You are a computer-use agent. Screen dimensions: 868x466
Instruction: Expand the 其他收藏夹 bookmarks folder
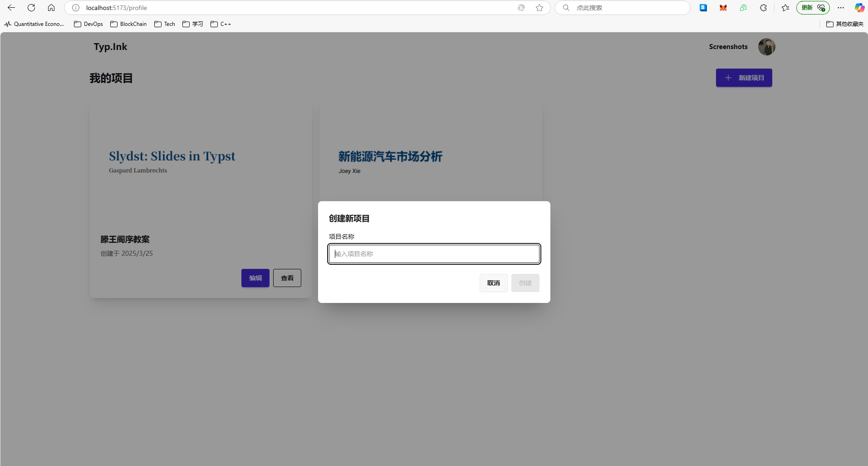coord(844,24)
